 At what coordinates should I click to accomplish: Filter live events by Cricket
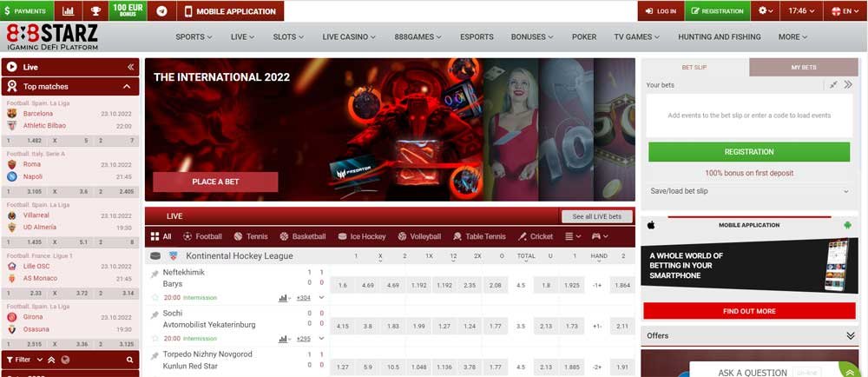[x=536, y=236]
